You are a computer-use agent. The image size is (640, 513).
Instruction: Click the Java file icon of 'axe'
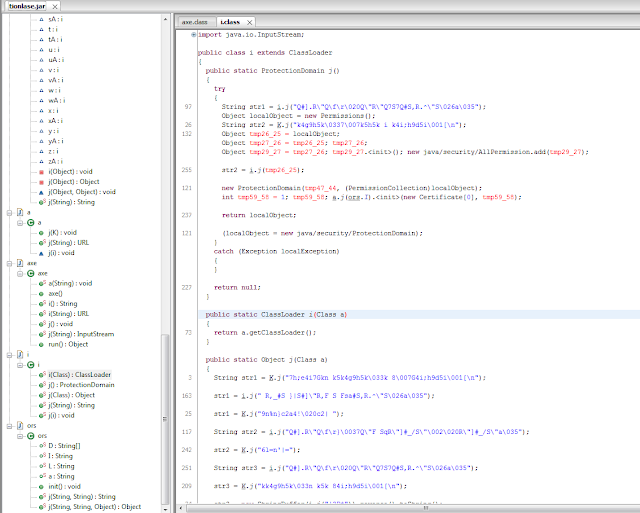(20, 263)
